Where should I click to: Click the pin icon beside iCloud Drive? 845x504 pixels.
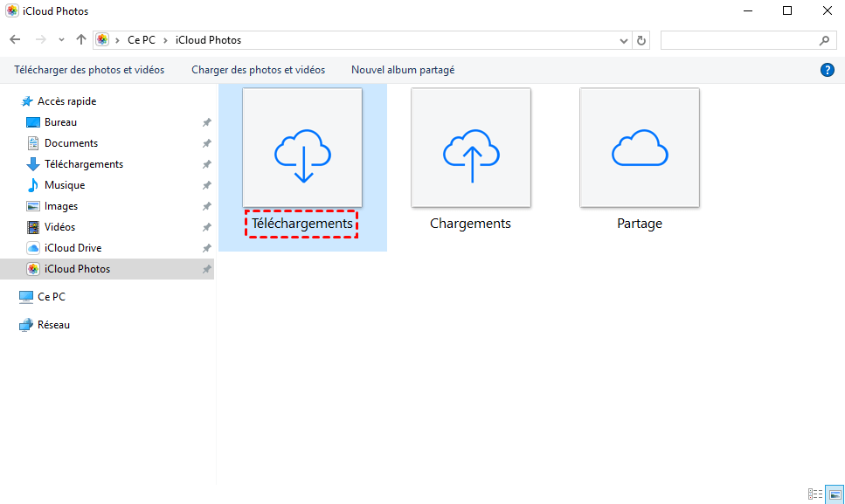[206, 249]
